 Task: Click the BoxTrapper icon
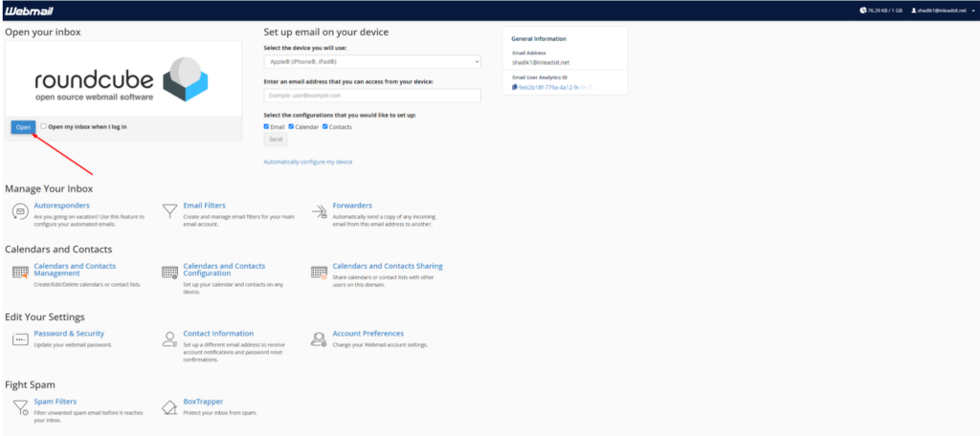pyautogui.click(x=169, y=407)
